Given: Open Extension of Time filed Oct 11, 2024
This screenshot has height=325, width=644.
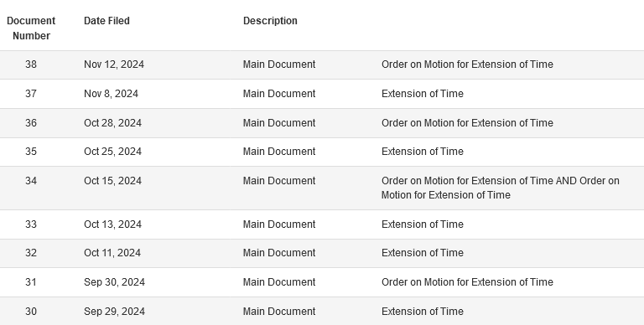Looking at the screenshot, I should (423, 253).
